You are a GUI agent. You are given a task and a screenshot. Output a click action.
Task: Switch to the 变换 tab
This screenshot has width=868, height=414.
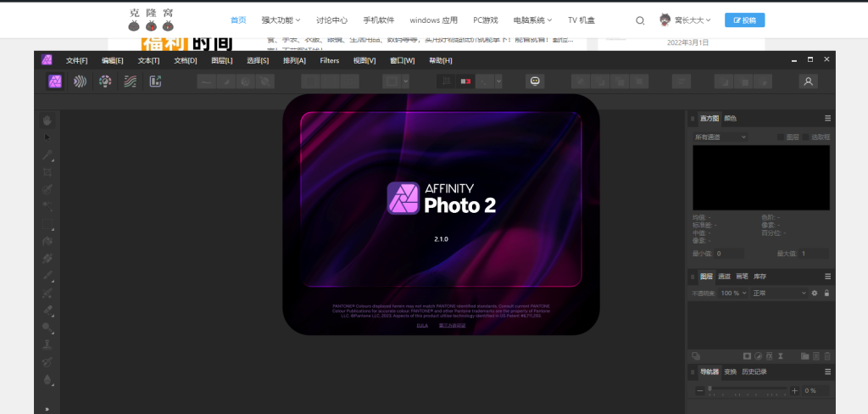(x=730, y=372)
